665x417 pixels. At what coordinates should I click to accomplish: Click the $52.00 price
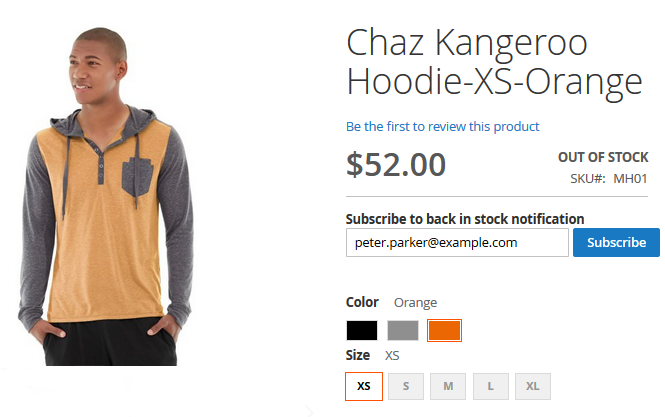click(x=396, y=165)
